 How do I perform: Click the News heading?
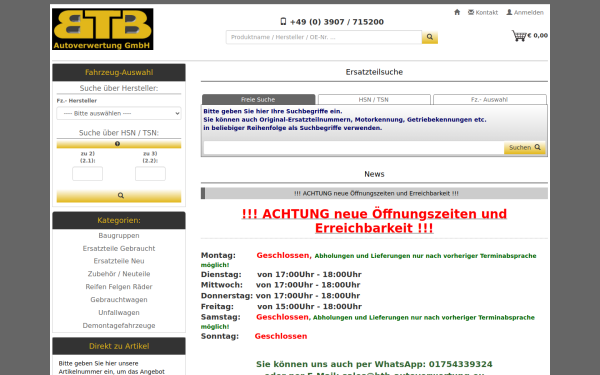(x=374, y=174)
